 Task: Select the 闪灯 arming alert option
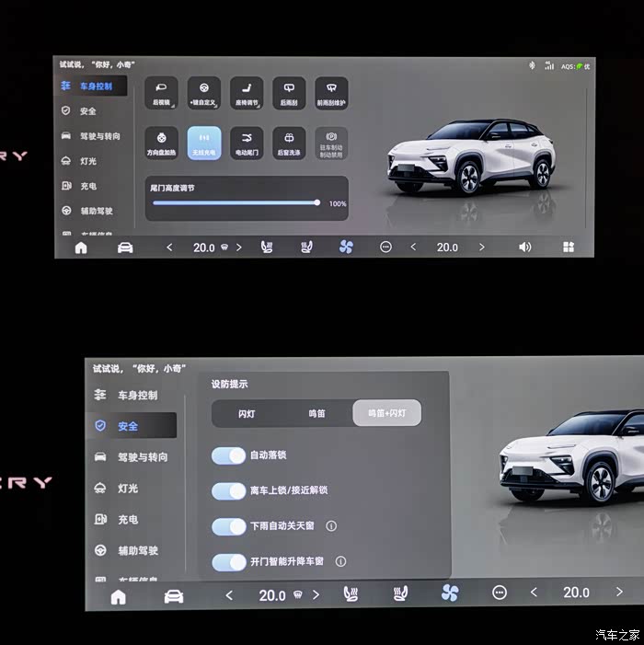pyautogui.click(x=247, y=414)
